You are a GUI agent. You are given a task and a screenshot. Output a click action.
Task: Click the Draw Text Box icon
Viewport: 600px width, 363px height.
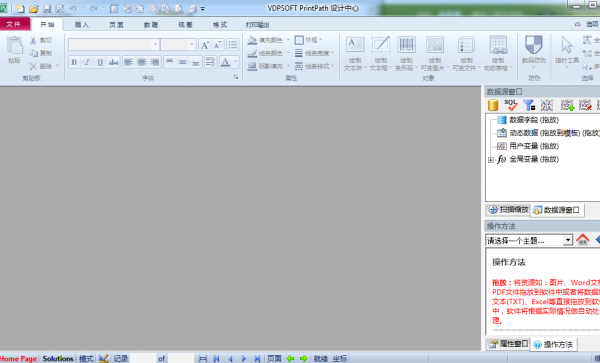click(x=381, y=44)
